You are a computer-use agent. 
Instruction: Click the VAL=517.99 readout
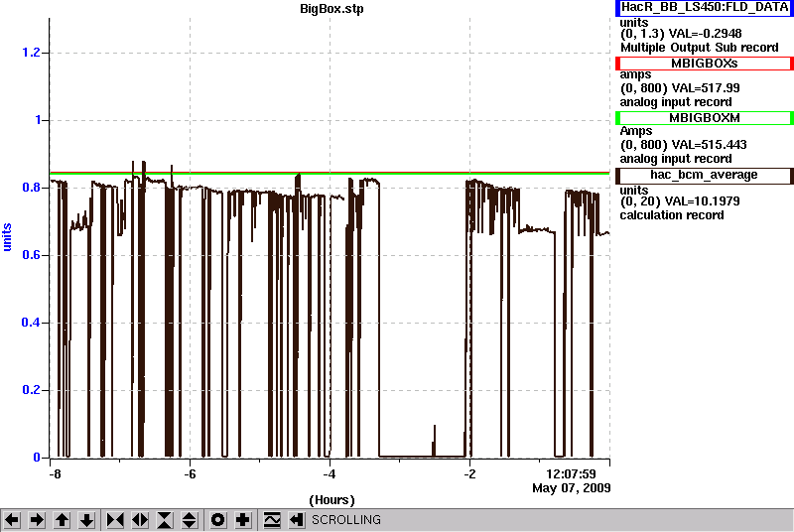pyautogui.click(x=705, y=88)
